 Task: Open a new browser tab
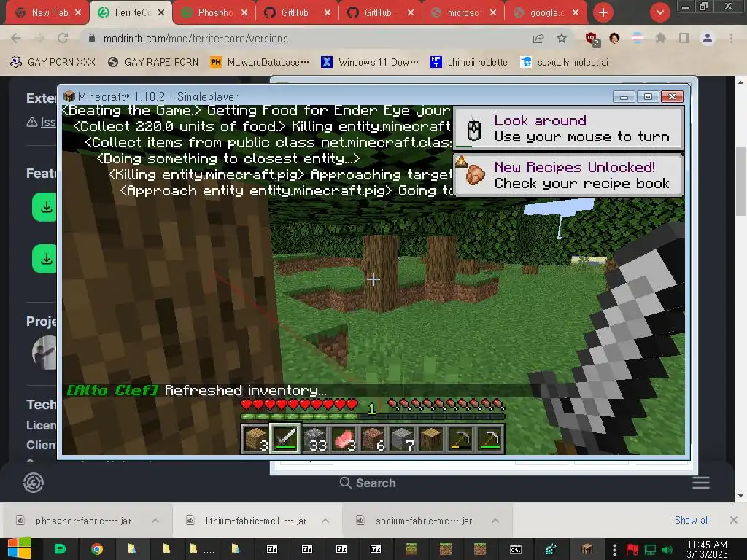click(x=603, y=12)
